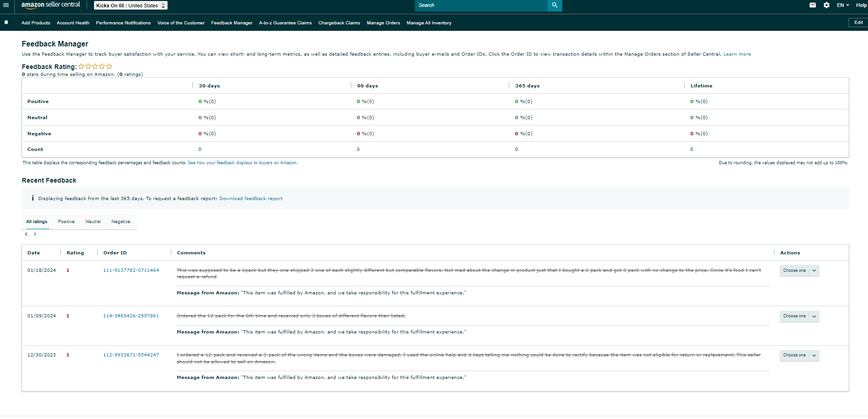
Task: Open the Add Products menu item
Action: (36, 23)
